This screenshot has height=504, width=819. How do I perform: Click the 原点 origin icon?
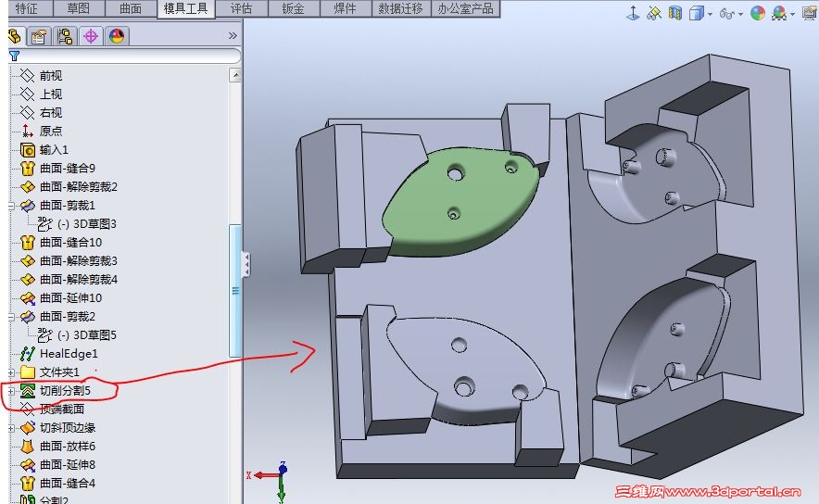(x=27, y=131)
